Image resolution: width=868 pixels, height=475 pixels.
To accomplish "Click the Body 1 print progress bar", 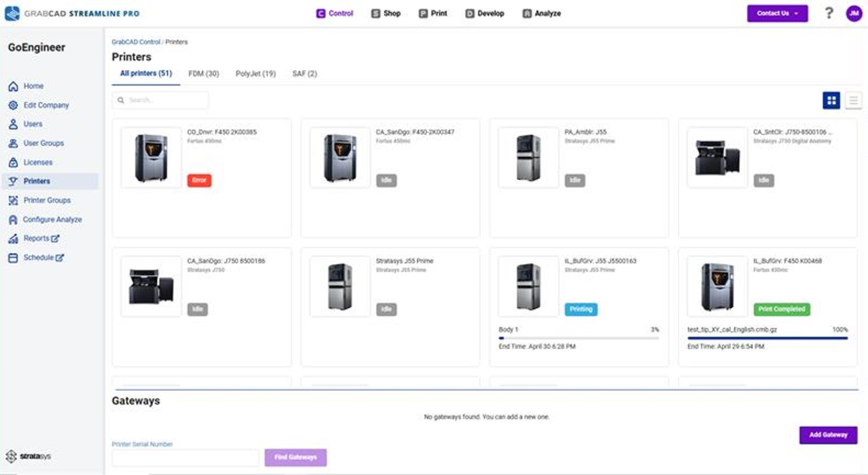I will [x=579, y=338].
